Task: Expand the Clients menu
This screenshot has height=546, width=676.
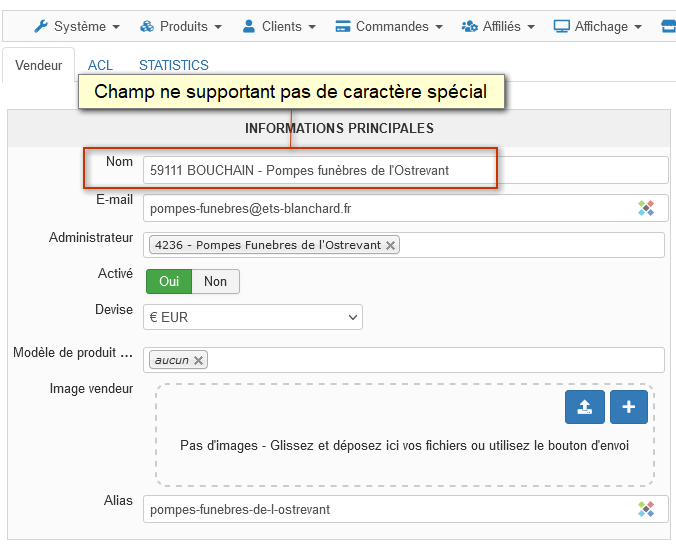Action: tap(278, 26)
